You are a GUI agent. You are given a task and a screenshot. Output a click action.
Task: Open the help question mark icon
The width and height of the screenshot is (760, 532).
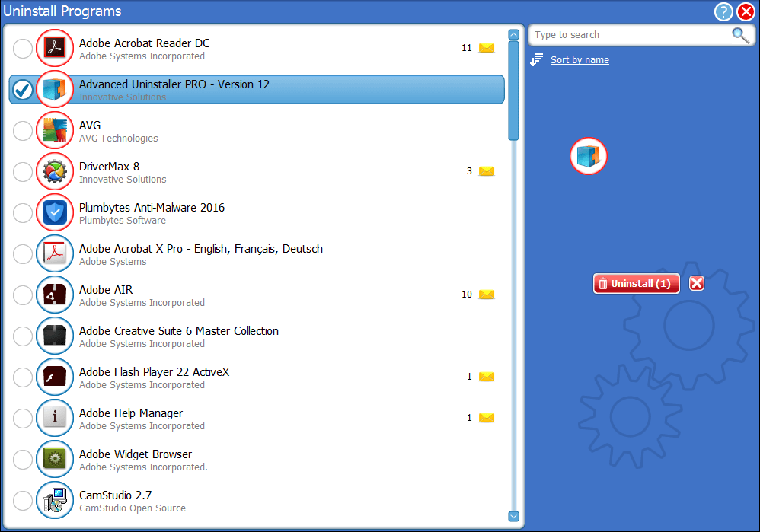point(723,11)
